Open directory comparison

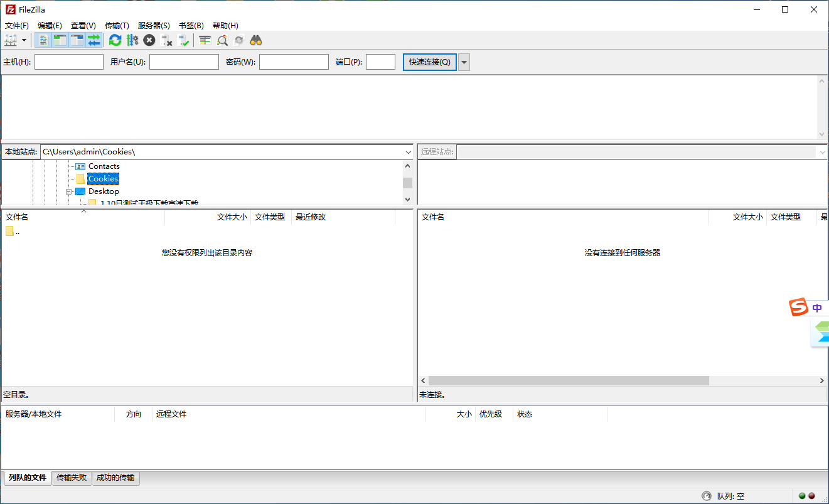(x=223, y=40)
